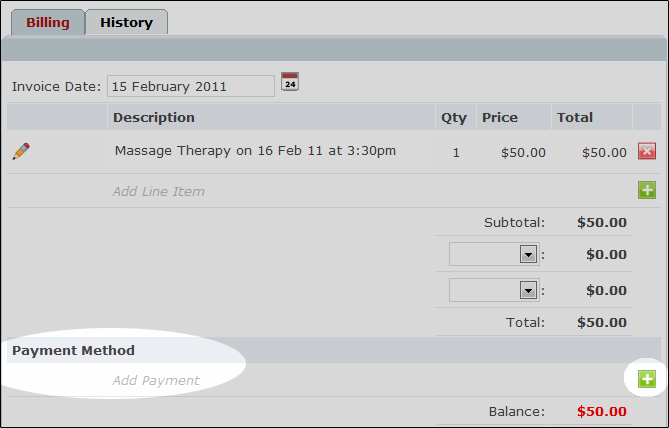Open second tax dropdown above Total

(494, 290)
